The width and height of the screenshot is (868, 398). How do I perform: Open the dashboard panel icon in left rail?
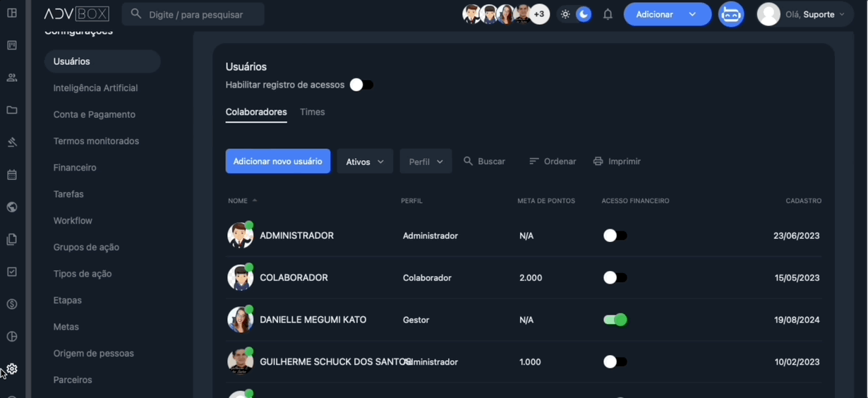tap(12, 13)
